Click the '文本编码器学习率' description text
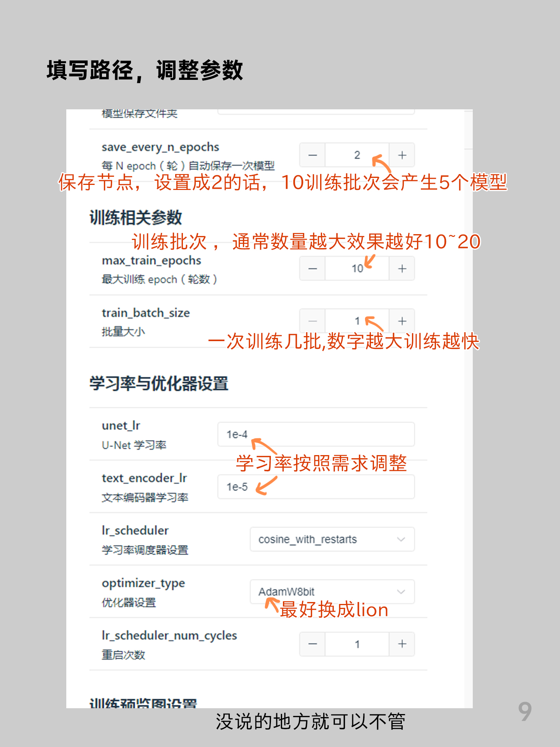This screenshot has width=560, height=747. [x=145, y=498]
